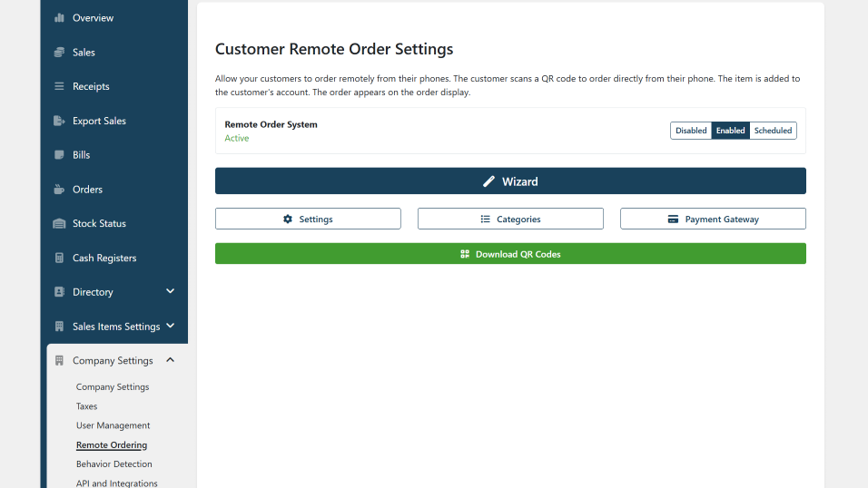868x488 pixels.
Task: Click the QR code icon on green bar
Action: [x=465, y=254]
